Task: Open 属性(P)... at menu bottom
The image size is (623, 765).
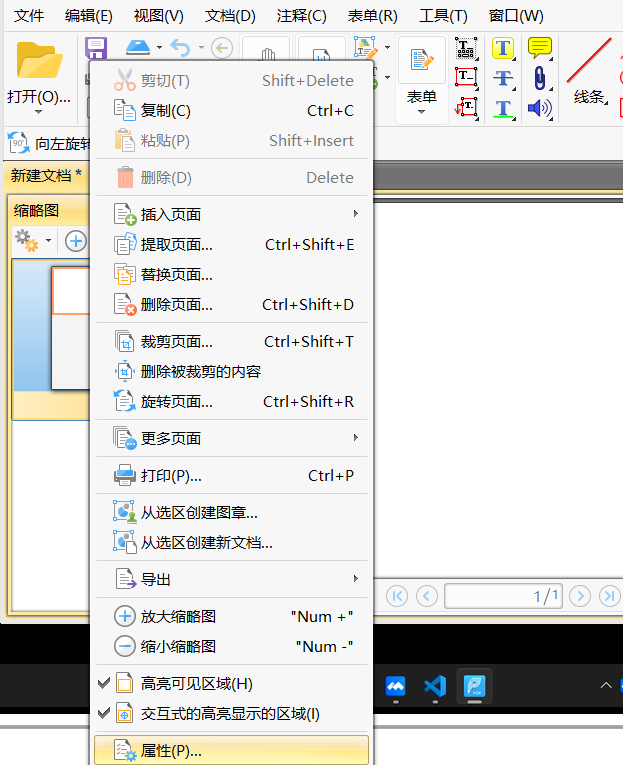Action: click(232, 750)
